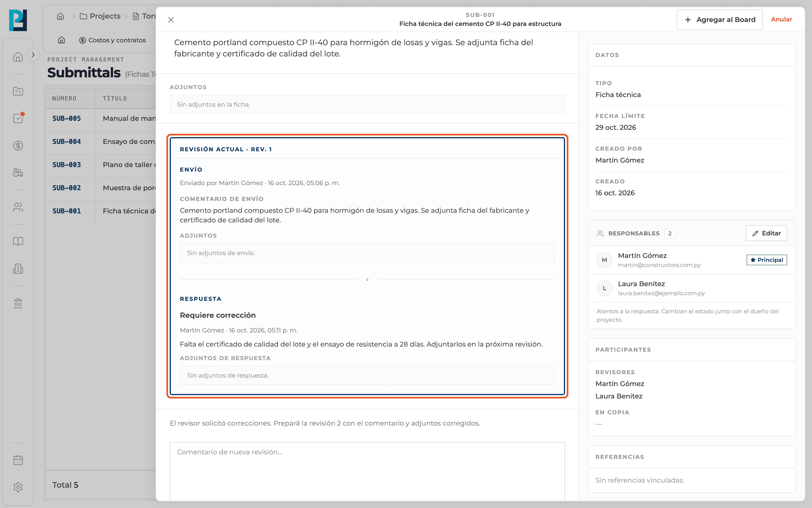Image resolution: width=812 pixels, height=508 pixels.
Task: Open the documents report icon in the sidebar
Action: [18, 269]
